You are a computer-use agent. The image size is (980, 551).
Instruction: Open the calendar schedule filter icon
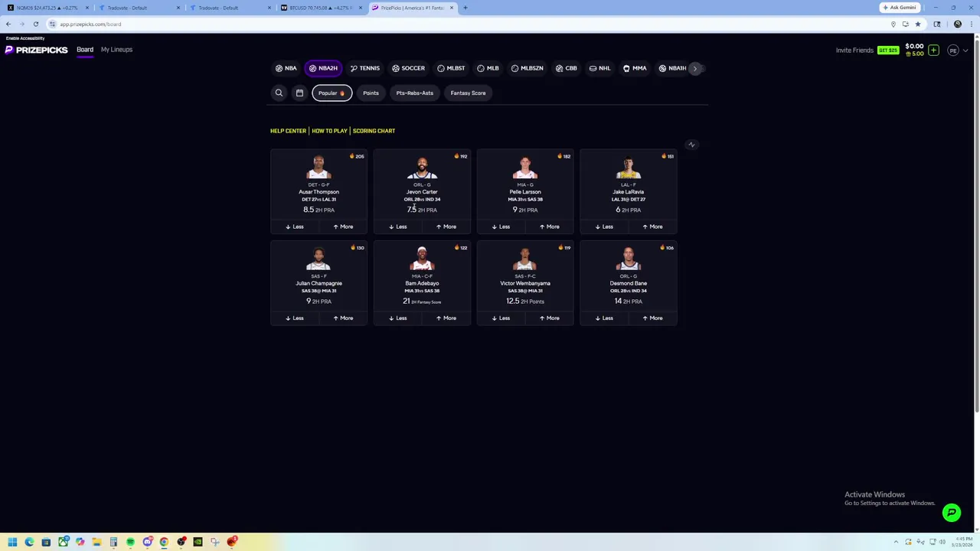tap(299, 93)
